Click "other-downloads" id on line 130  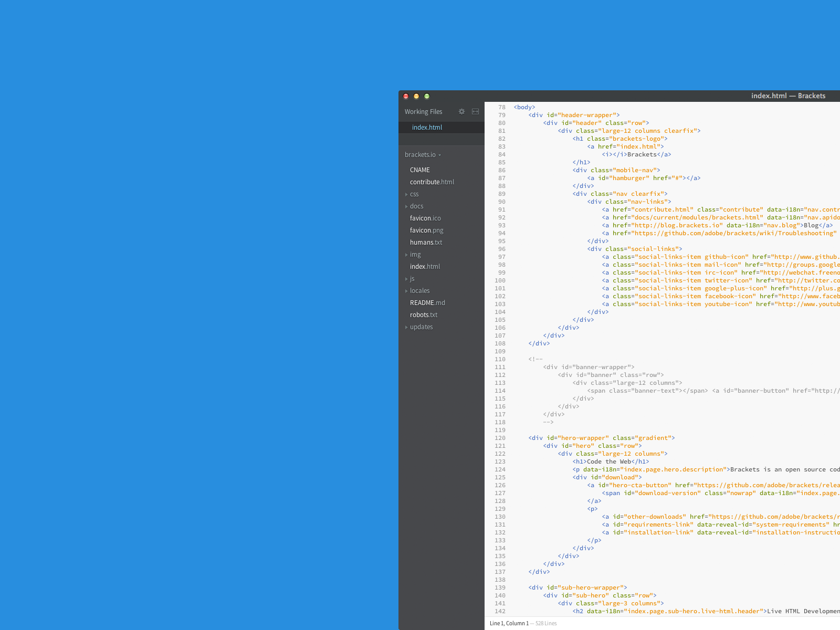pyautogui.click(x=655, y=517)
